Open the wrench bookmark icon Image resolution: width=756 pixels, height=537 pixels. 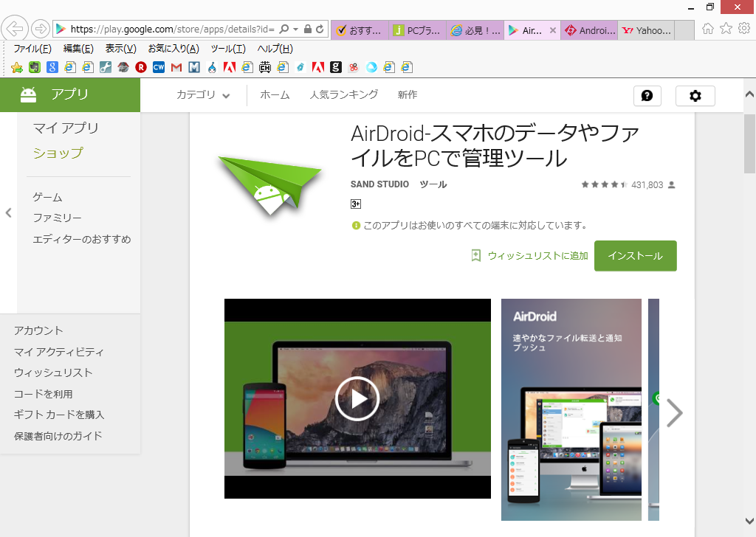click(x=106, y=67)
